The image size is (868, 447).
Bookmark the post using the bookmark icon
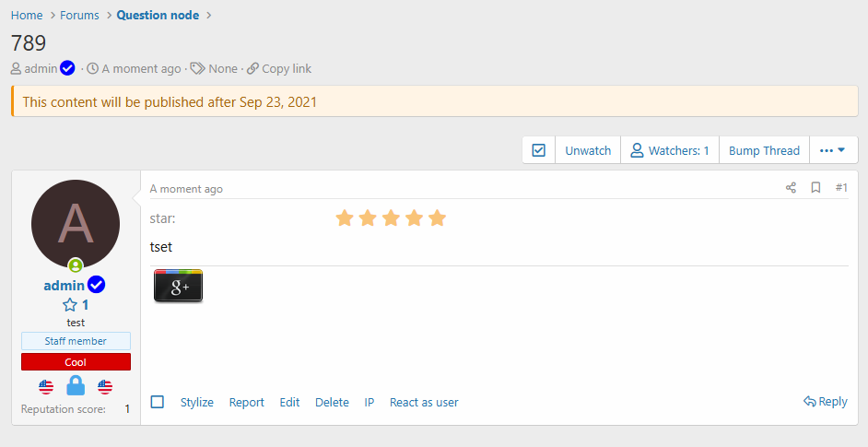point(815,188)
